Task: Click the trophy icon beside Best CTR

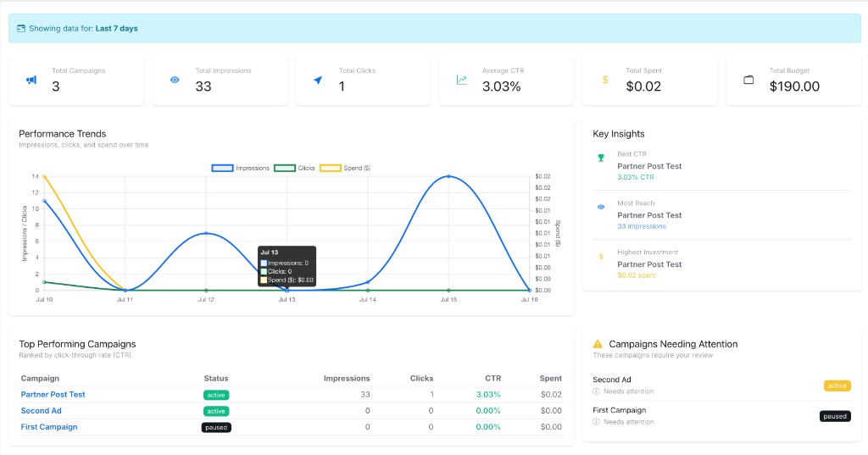Action: point(601,158)
